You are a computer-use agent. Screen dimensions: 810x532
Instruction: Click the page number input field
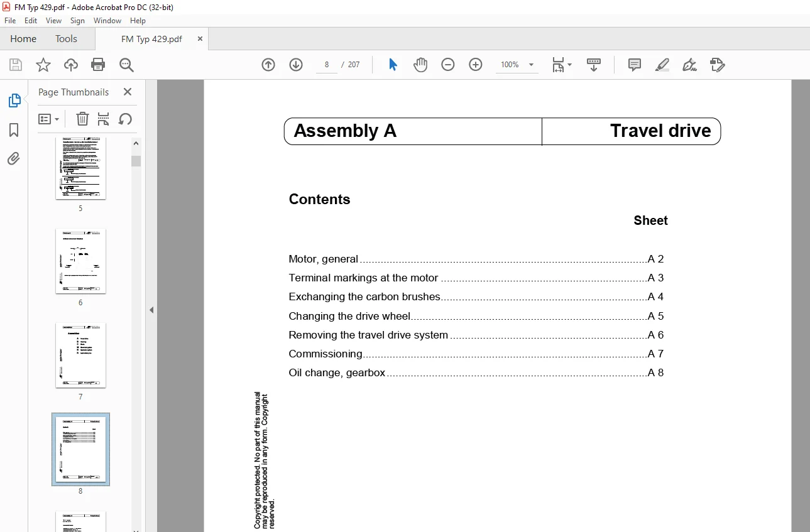tap(327, 65)
